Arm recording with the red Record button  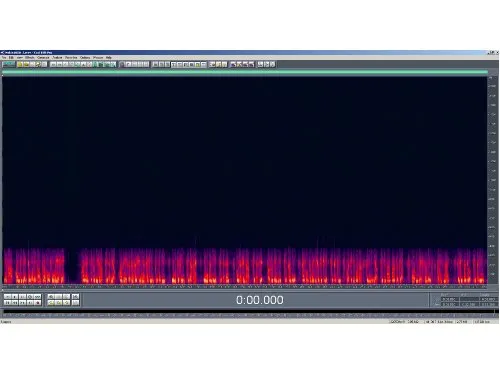pyautogui.click(x=37, y=303)
